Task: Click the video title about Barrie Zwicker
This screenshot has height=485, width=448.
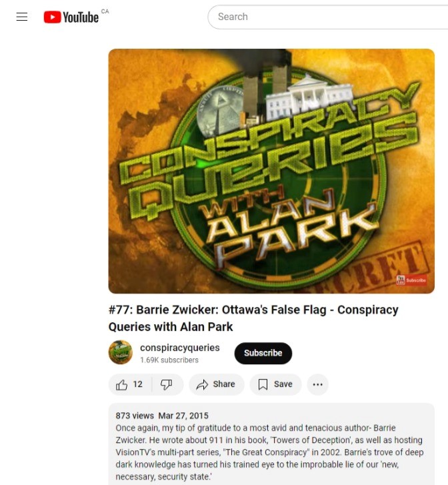Action: pyautogui.click(x=253, y=318)
